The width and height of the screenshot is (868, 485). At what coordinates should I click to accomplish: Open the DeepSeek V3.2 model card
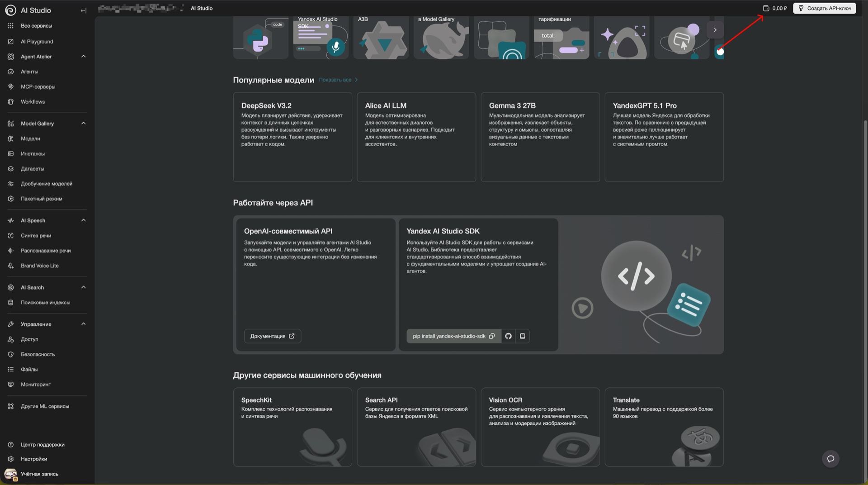292,137
